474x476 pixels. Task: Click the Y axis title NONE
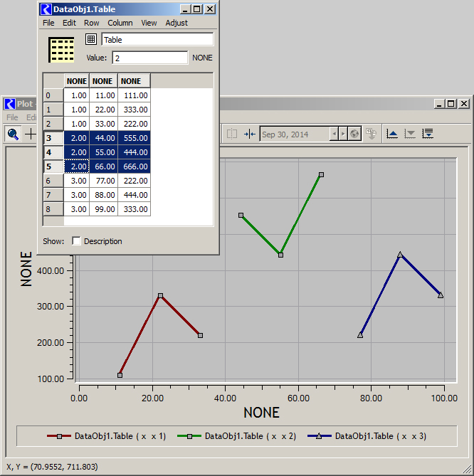[26, 269]
